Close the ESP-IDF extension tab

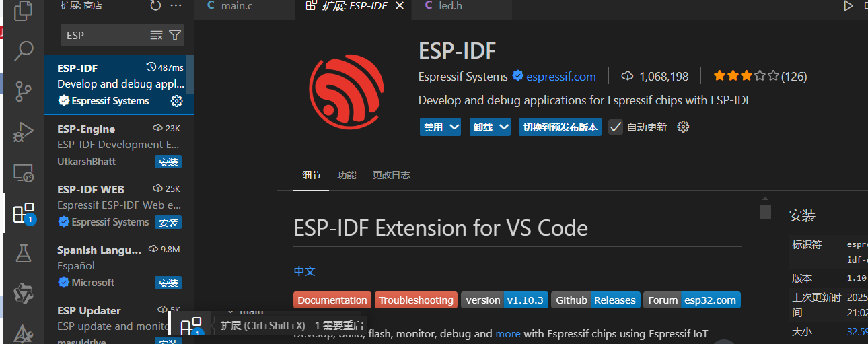pyautogui.click(x=400, y=6)
